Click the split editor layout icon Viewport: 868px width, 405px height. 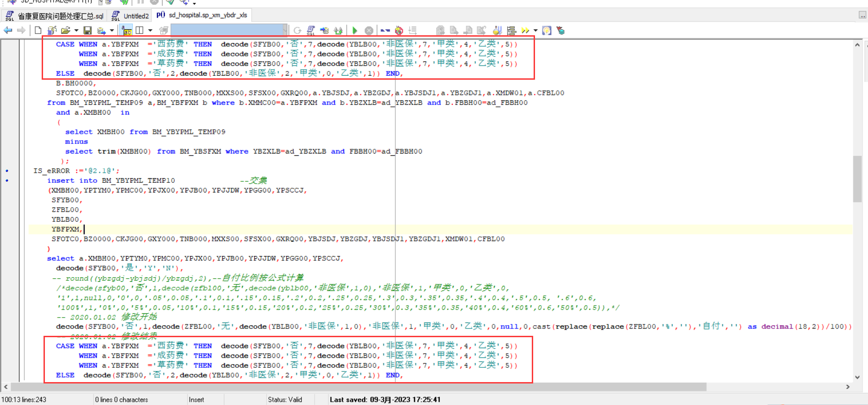click(140, 30)
